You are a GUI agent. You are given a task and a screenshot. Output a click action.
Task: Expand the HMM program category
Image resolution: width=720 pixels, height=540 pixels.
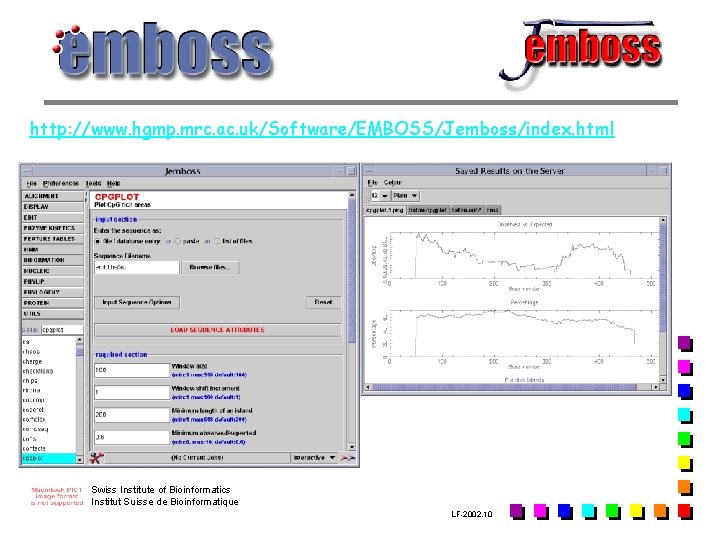[53, 249]
